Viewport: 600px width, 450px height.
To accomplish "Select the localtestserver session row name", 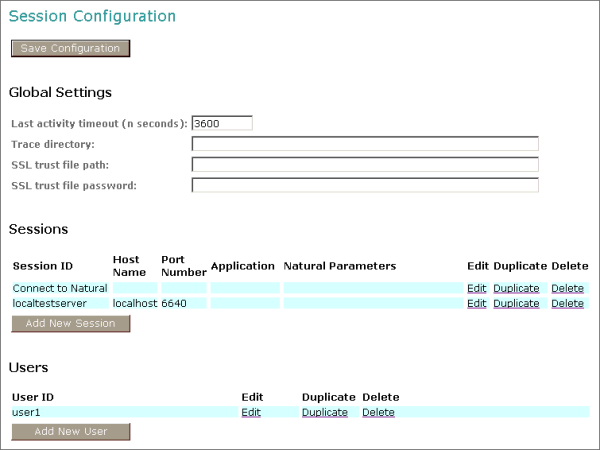I will 49,303.
